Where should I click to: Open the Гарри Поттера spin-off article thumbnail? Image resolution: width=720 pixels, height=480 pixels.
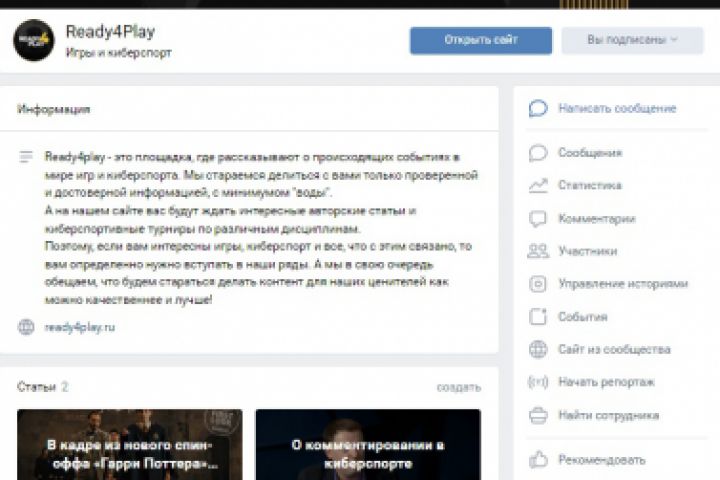(129, 445)
